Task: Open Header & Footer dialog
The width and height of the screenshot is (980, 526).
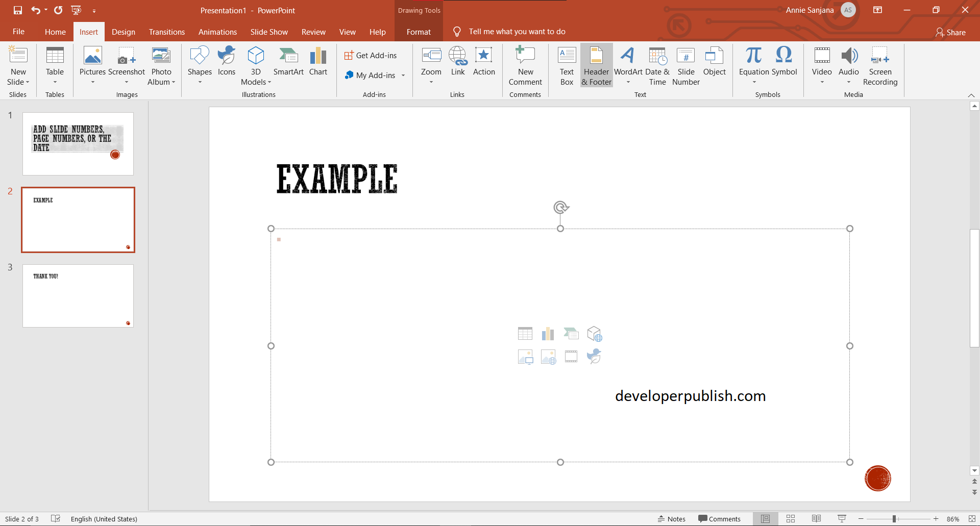Action: point(596,65)
